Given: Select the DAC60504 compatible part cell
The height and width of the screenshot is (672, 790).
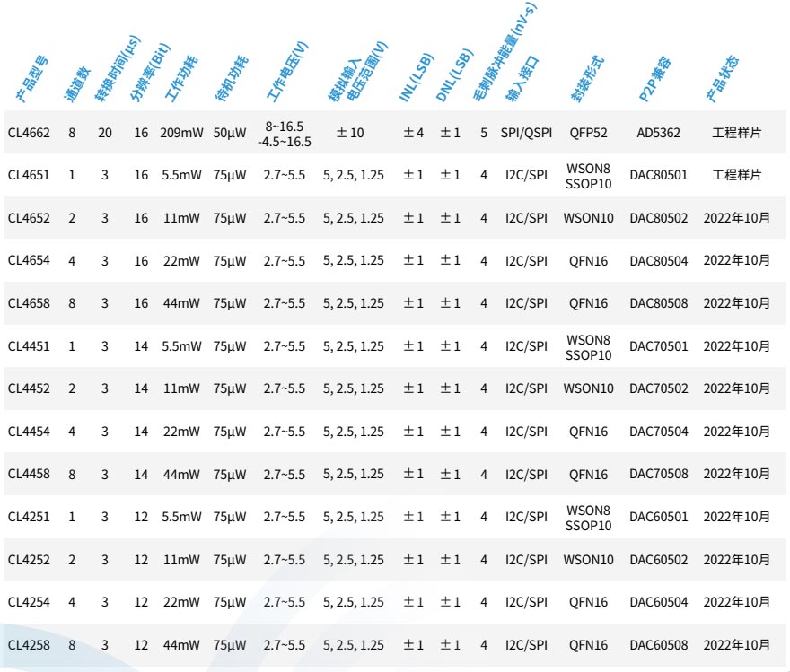Looking at the screenshot, I should point(658,602).
